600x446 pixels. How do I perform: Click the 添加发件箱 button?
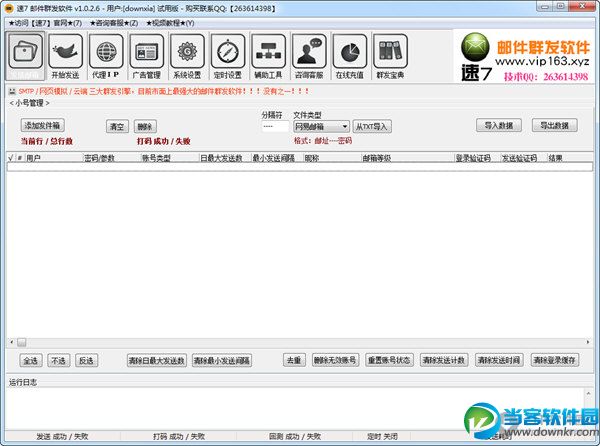coord(42,125)
